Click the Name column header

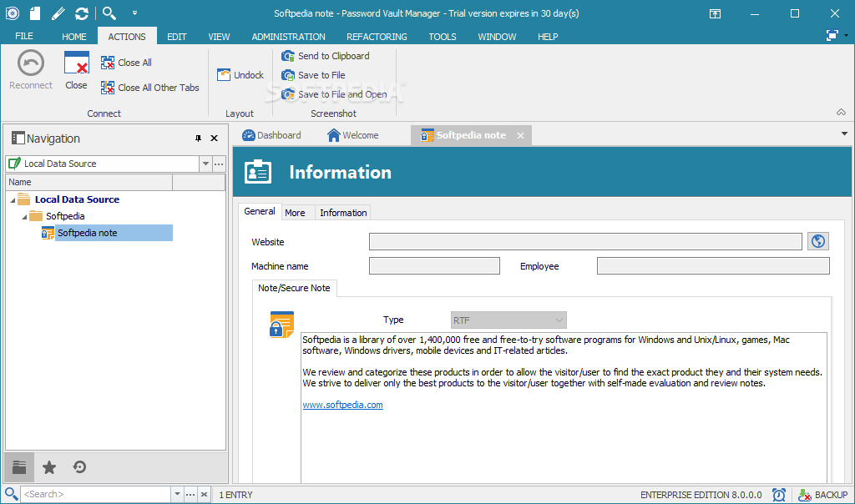[x=89, y=182]
